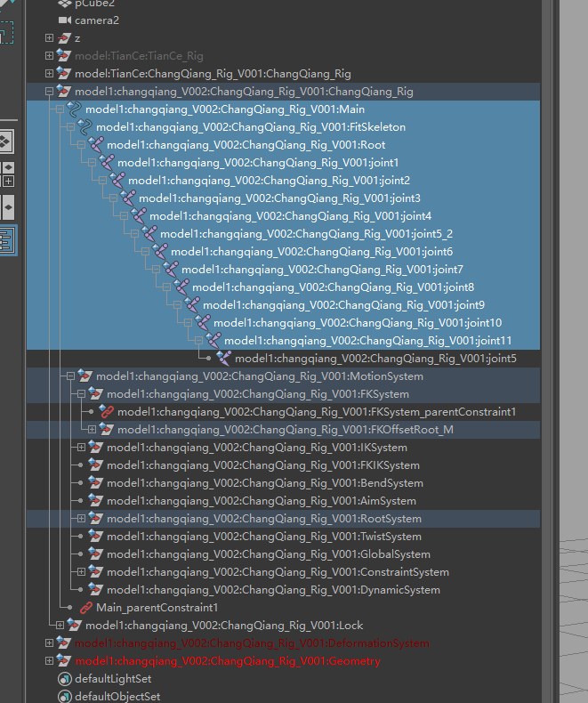Collapse the MotionSystem group
The width and height of the screenshot is (588, 703).
[70, 376]
